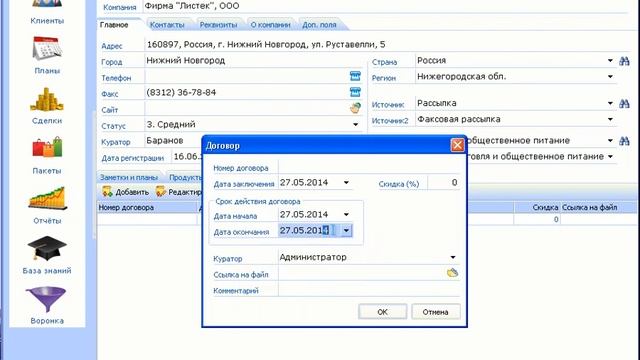Switch to the Продукты tab
The image size is (640, 360).
pos(185,178)
